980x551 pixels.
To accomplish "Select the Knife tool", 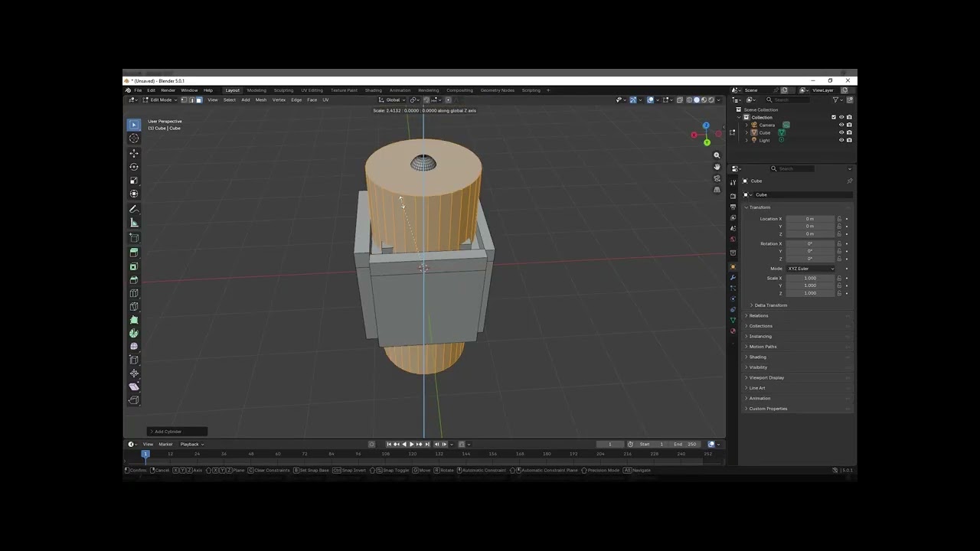I will (x=134, y=307).
